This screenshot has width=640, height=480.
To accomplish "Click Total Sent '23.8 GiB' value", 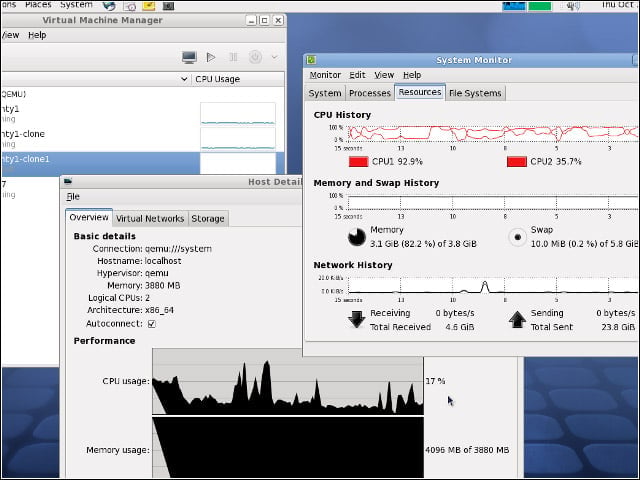I will click(x=618, y=327).
